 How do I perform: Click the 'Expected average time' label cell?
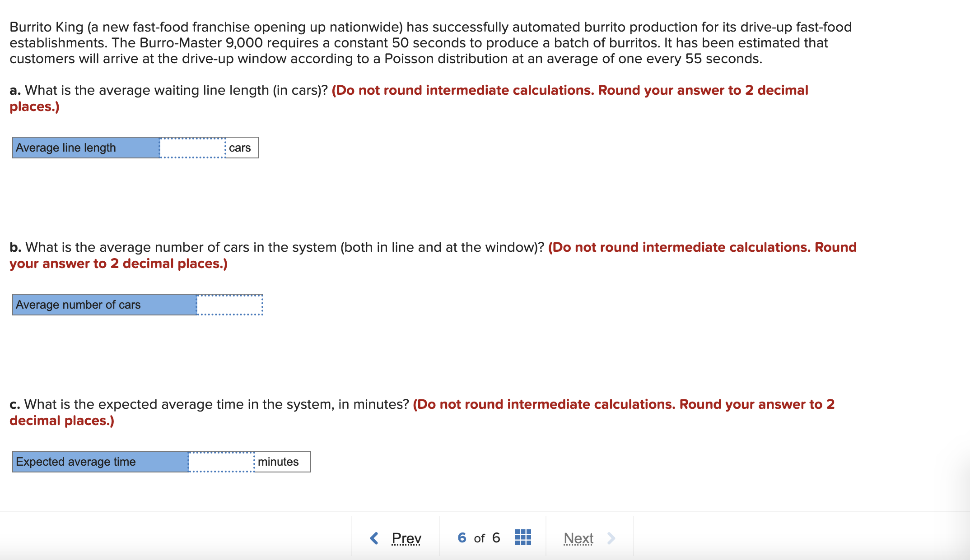coord(101,462)
